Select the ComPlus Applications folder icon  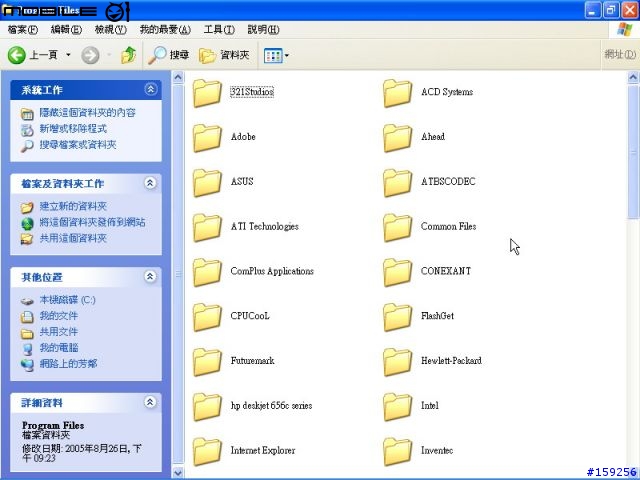(207, 272)
